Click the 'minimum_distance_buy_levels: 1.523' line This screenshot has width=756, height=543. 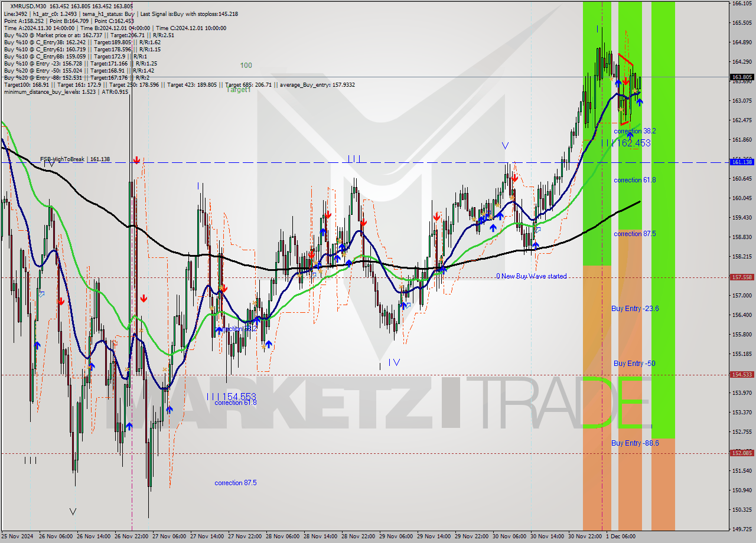66,91
